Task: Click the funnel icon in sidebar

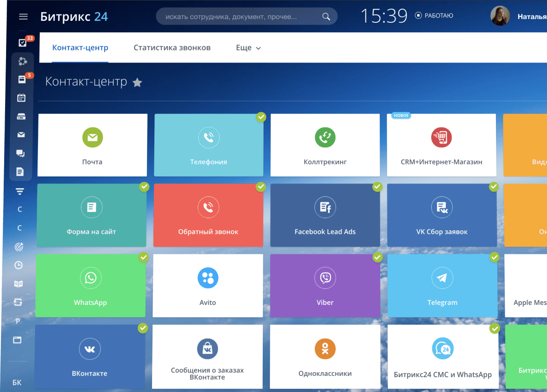Action: pyautogui.click(x=20, y=191)
